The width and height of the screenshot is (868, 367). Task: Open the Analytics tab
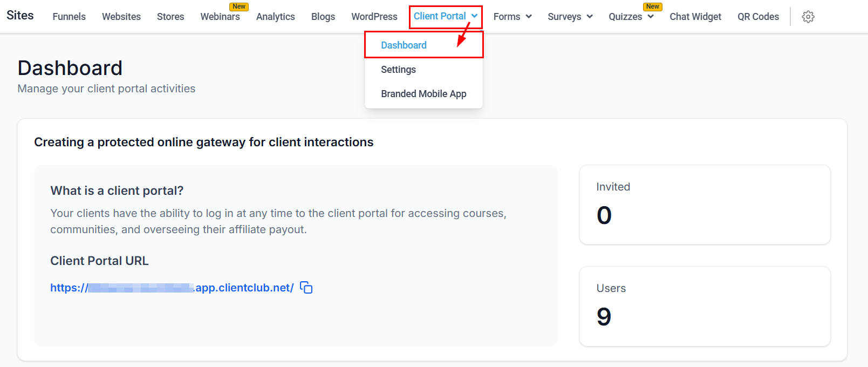tap(275, 17)
